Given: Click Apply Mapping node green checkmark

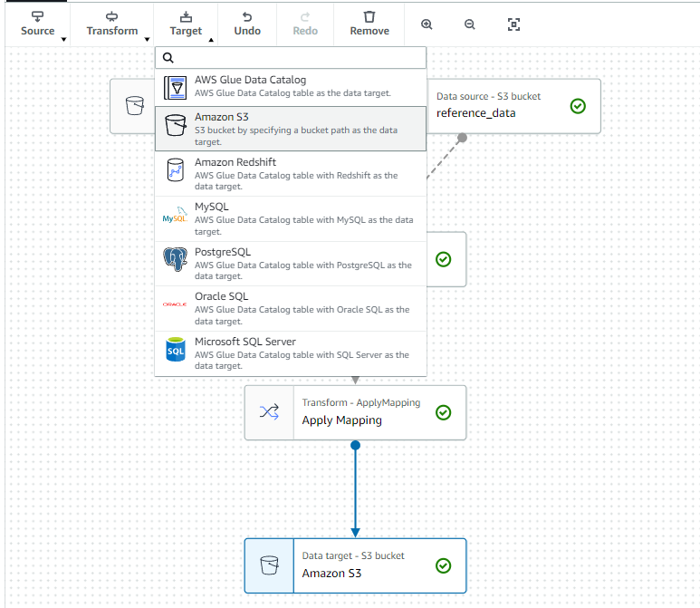Looking at the screenshot, I should pyautogui.click(x=444, y=412).
